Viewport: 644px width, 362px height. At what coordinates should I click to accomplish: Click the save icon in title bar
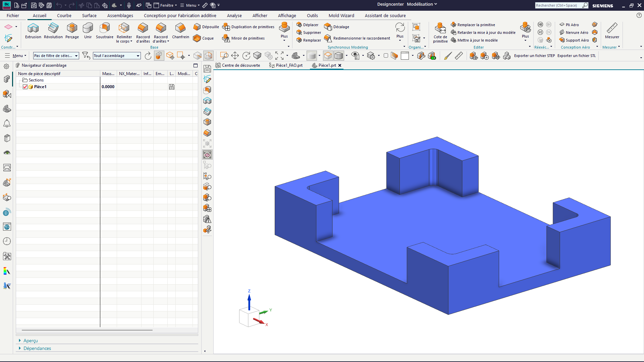tap(34, 5)
